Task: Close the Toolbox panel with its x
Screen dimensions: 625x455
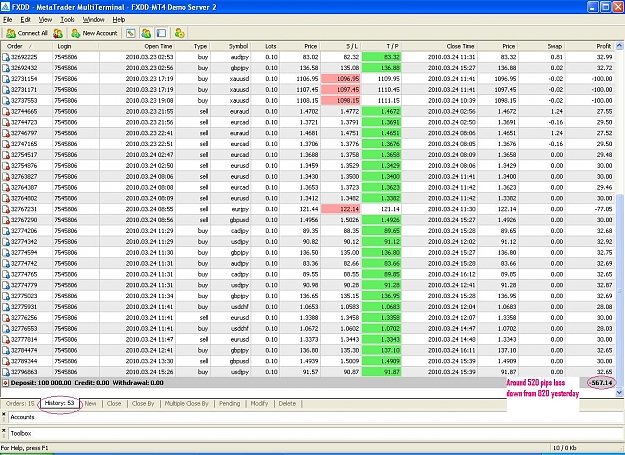Action: coord(4,431)
